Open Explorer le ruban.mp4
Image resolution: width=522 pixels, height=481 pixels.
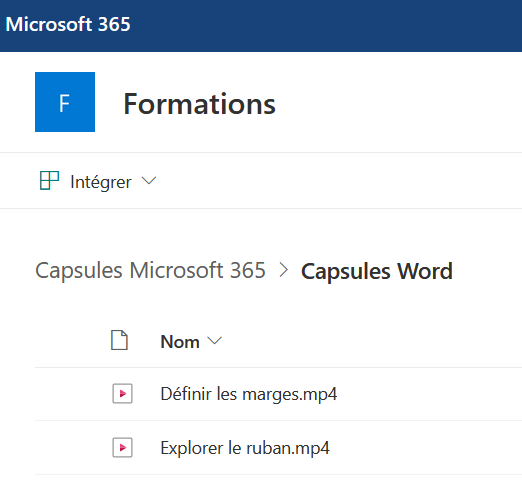tap(245, 448)
